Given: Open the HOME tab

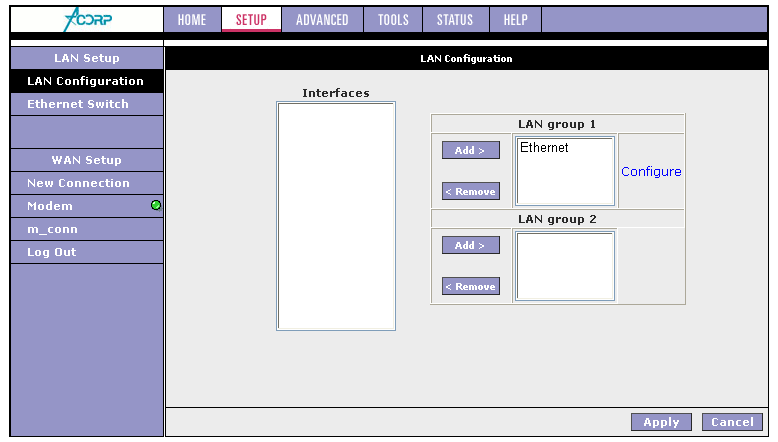Looking at the screenshot, I should [x=191, y=20].
